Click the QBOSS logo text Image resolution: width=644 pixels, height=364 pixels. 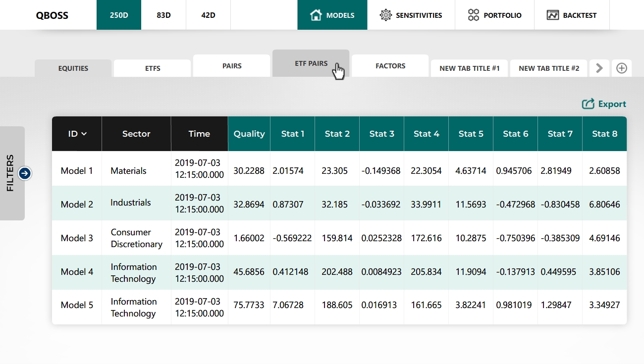tap(52, 15)
